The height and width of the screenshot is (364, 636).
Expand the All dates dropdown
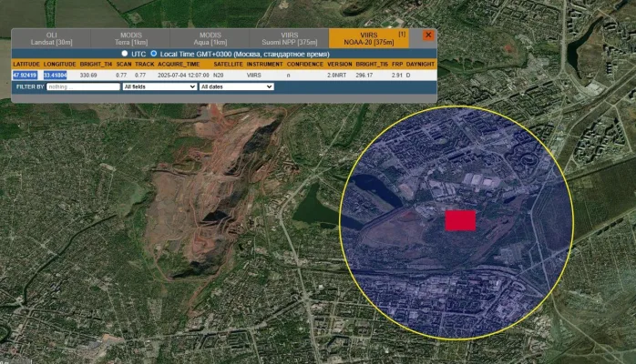[236, 86]
